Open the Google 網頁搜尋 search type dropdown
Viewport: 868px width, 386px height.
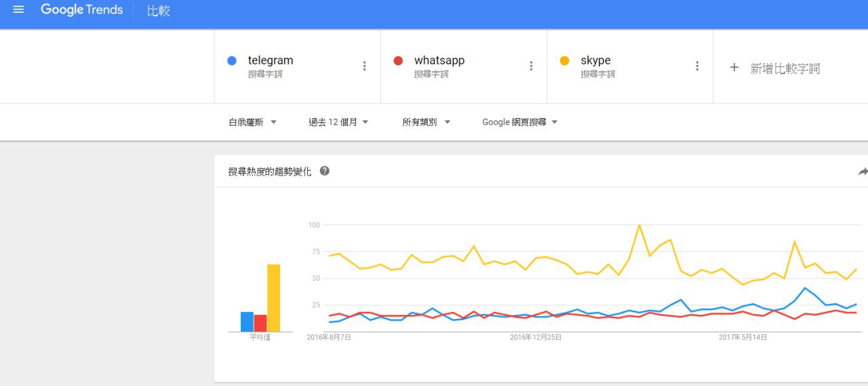coord(519,122)
